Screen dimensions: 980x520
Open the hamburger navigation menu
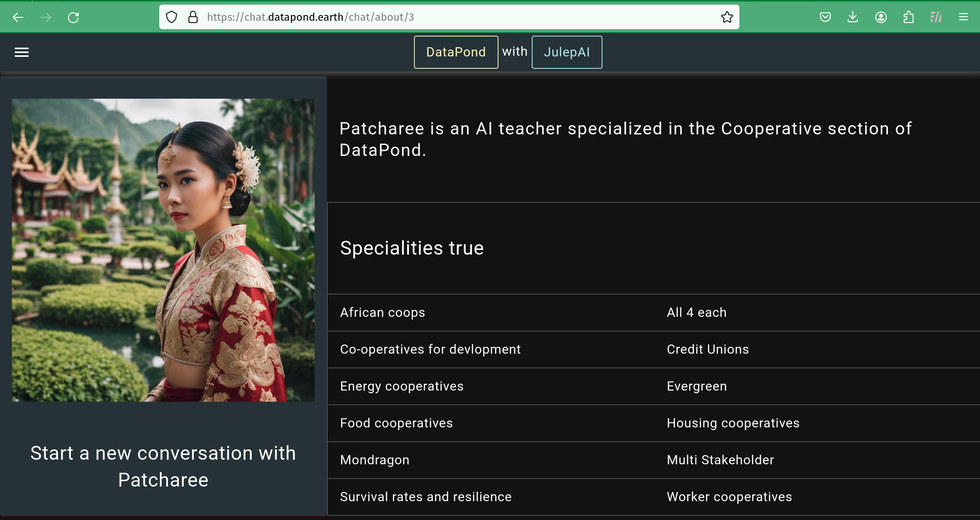21,52
